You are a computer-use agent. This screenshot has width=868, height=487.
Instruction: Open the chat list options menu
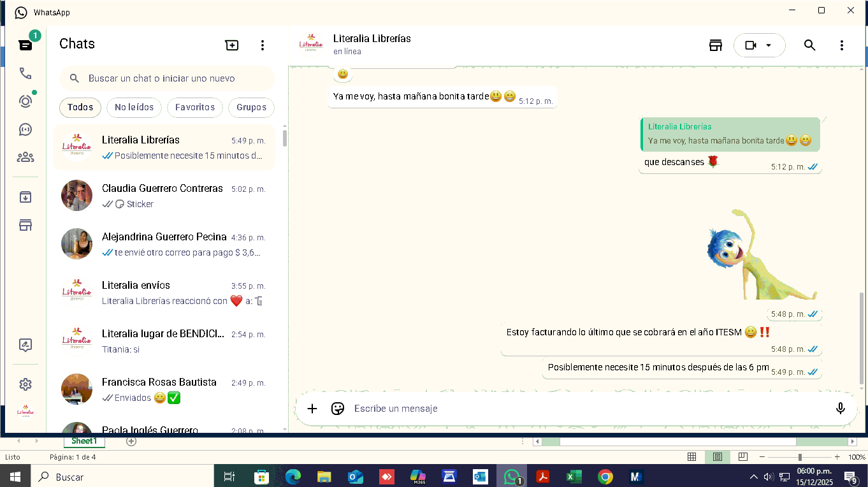coord(263,45)
